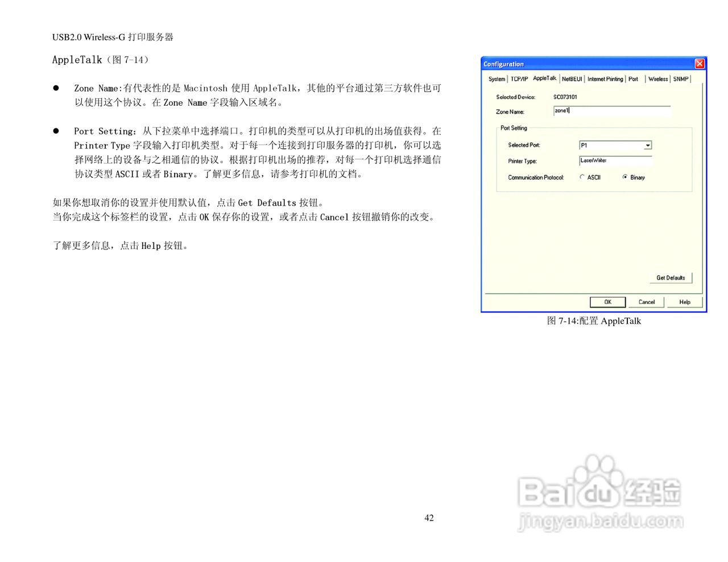728x562 pixels.
Task: Click the Get Defaults button
Action: pyautogui.click(x=671, y=277)
